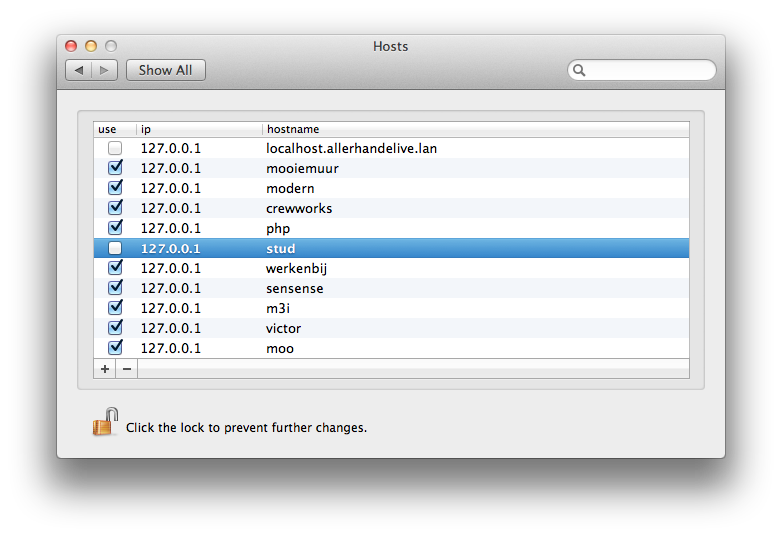Click the lock icon to prevent changes

click(105, 423)
